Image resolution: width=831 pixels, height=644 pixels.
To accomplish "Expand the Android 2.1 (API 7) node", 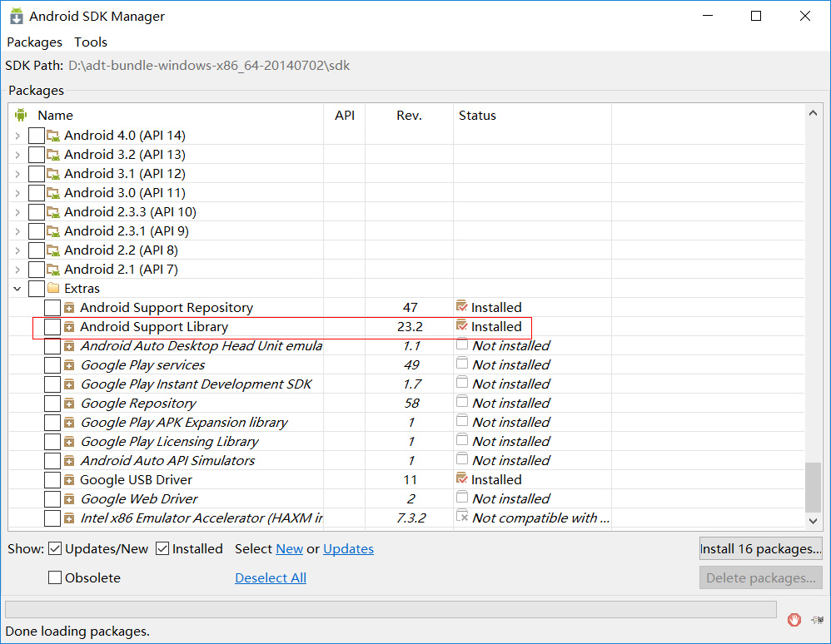I will pos(17,270).
